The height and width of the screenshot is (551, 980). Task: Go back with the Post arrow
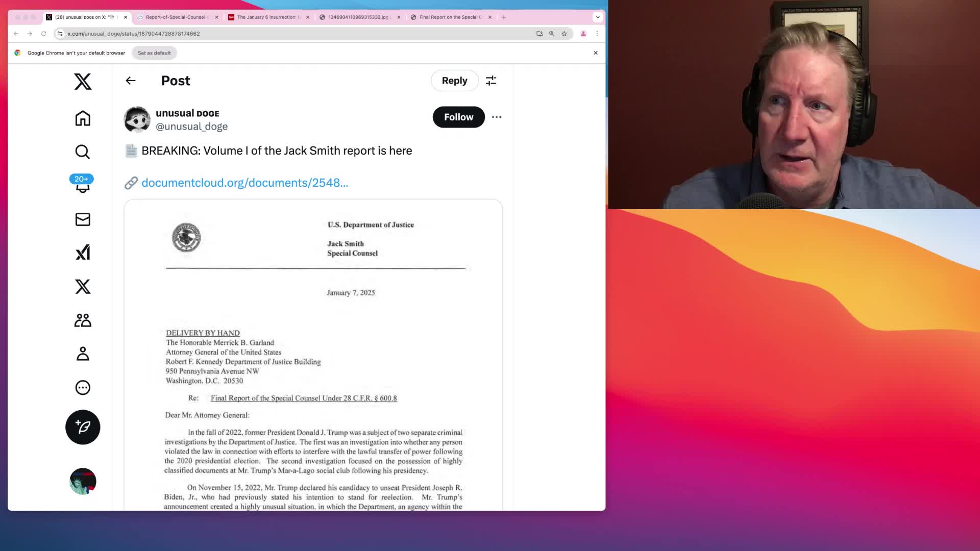(x=131, y=81)
